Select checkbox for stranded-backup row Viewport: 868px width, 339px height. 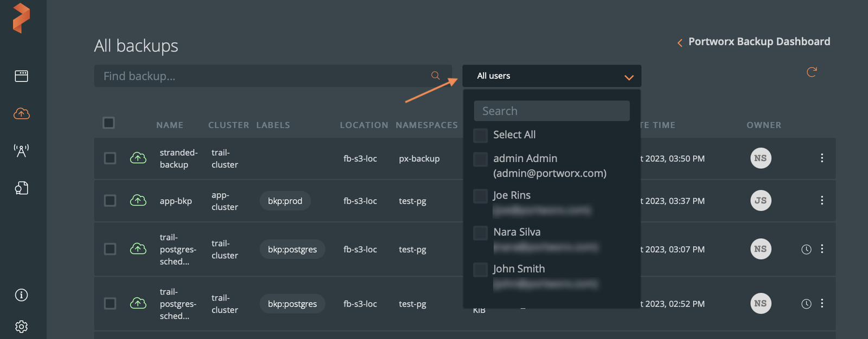click(110, 158)
